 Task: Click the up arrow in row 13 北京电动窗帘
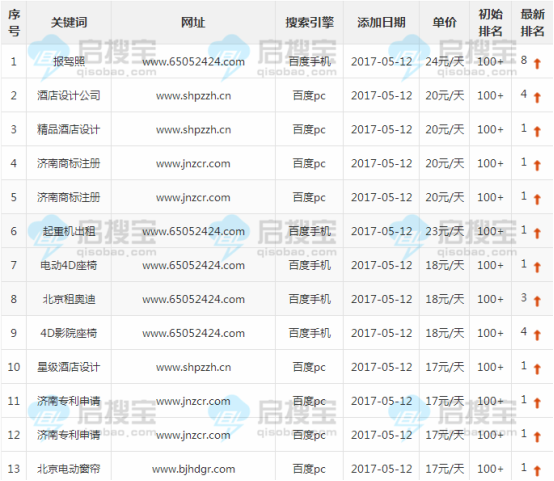pyautogui.click(x=537, y=471)
